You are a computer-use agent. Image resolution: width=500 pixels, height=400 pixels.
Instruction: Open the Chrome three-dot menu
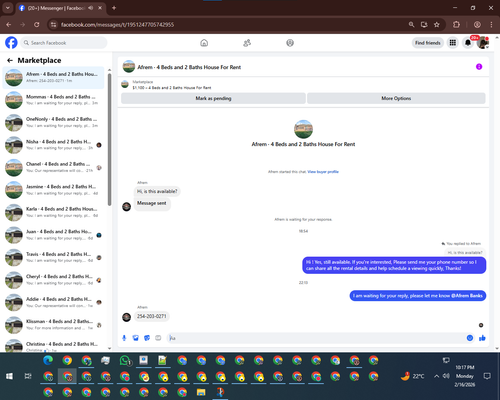tap(491, 25)
